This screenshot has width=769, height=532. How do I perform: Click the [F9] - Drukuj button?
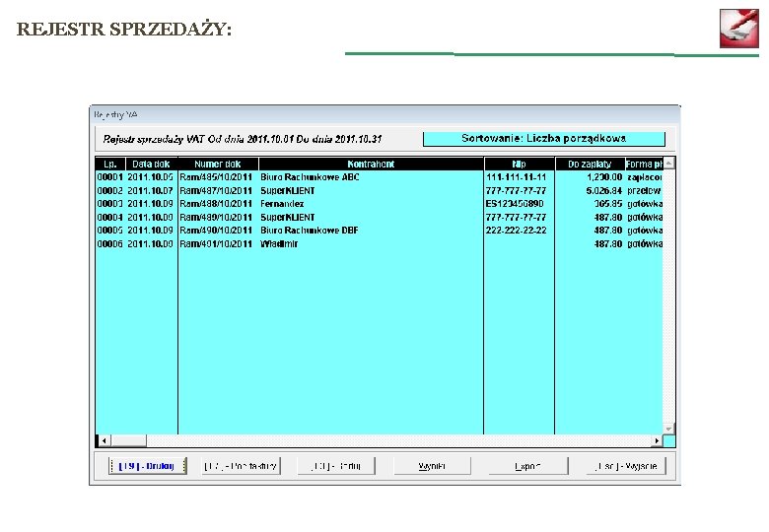click(x=147, y=466)
